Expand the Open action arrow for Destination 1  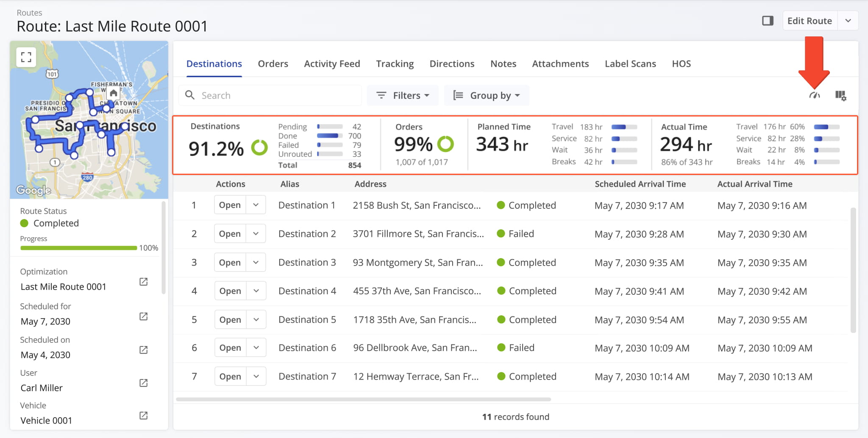pos(256,205)
